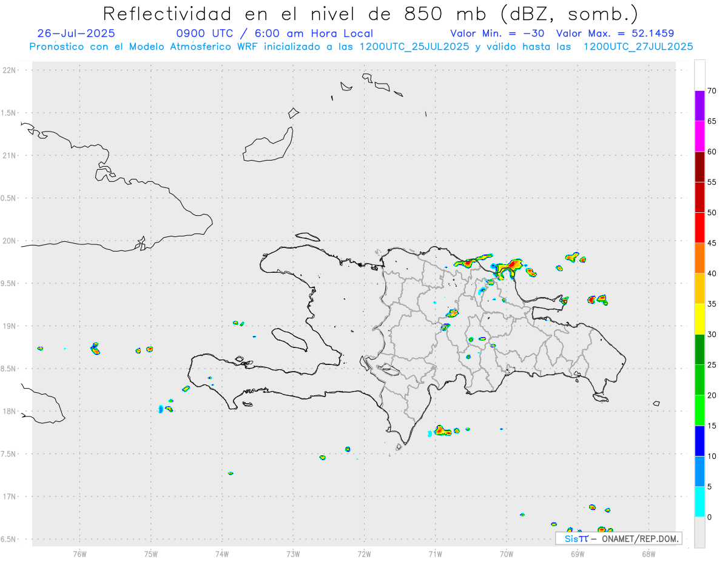728x562 pixels.
Task: Click the magenta 60–65 dBZ color band
Action: pyautogui.click(x=699, y=136)
